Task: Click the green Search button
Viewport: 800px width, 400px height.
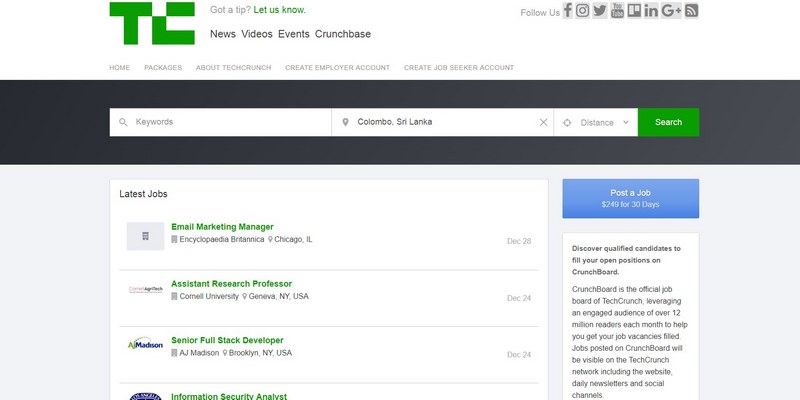Action: [x=668, y=122]
